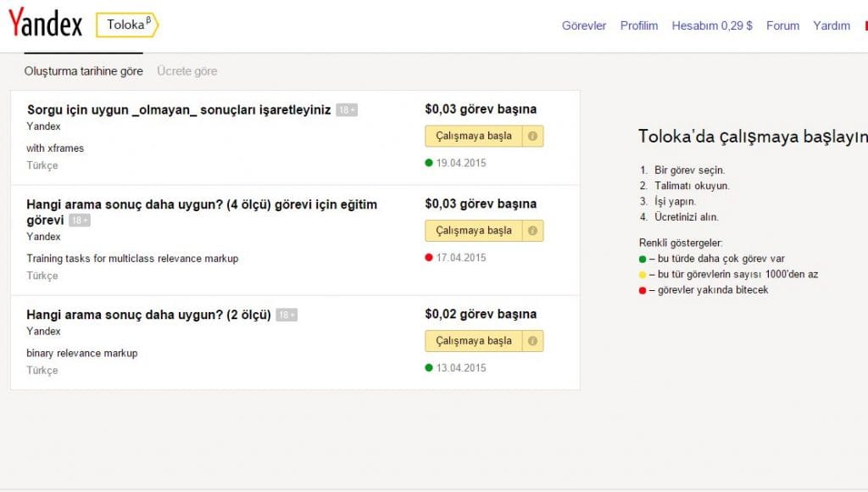This screenshot has width=868, height=492.
Task: Click the red ending-soon dot near 17.04.2015
Action: pyautogui.click(x=428, y=256)
